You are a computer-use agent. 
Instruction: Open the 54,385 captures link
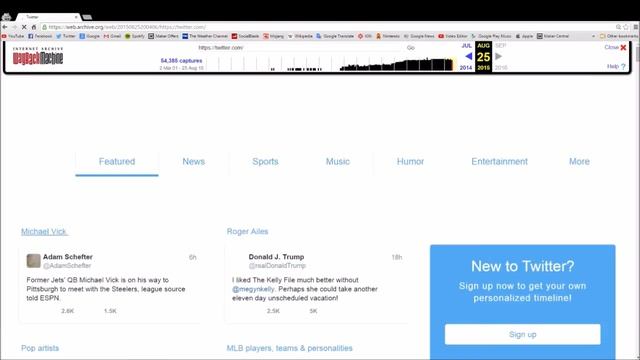click(x=181, y=60)
